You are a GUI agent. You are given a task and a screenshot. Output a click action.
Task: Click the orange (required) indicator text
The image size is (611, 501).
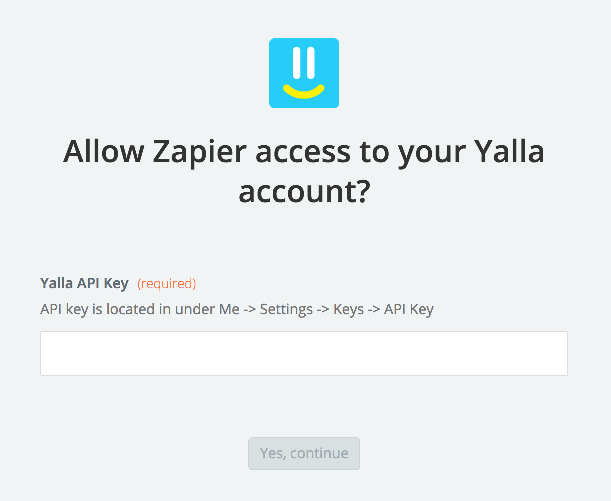tap(166, 284)
